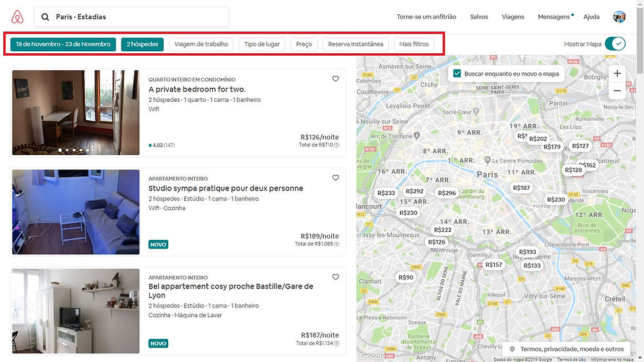
Task: Click R$292 price marker on map
Action: coord(415,191)
